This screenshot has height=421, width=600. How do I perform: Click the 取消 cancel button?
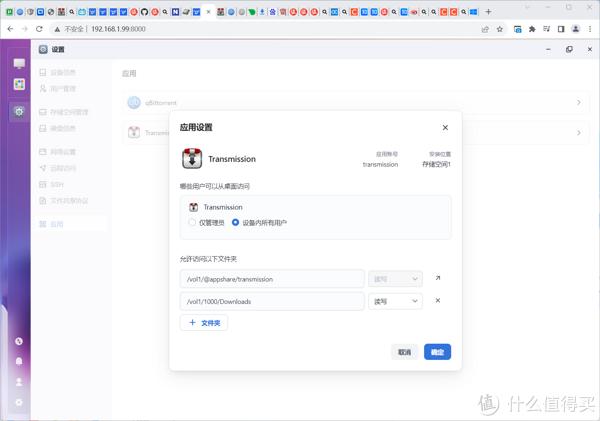pos(404,352)
